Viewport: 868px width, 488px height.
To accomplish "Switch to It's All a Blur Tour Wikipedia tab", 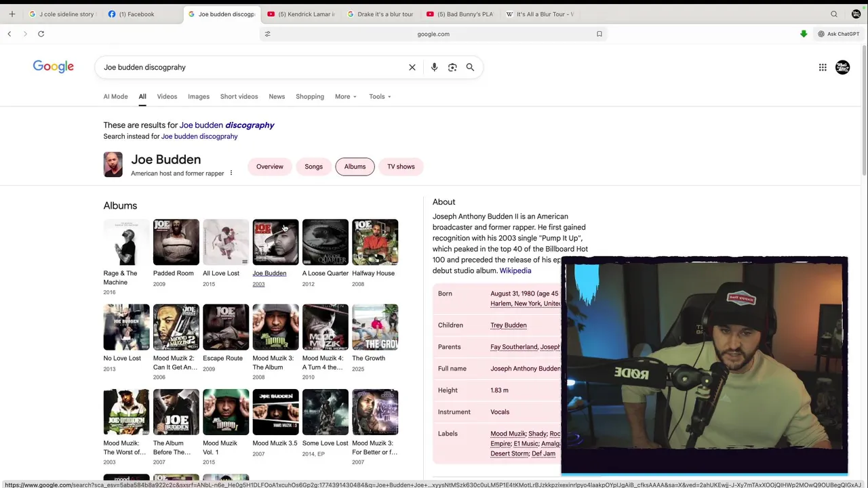I will click(540, 14).
